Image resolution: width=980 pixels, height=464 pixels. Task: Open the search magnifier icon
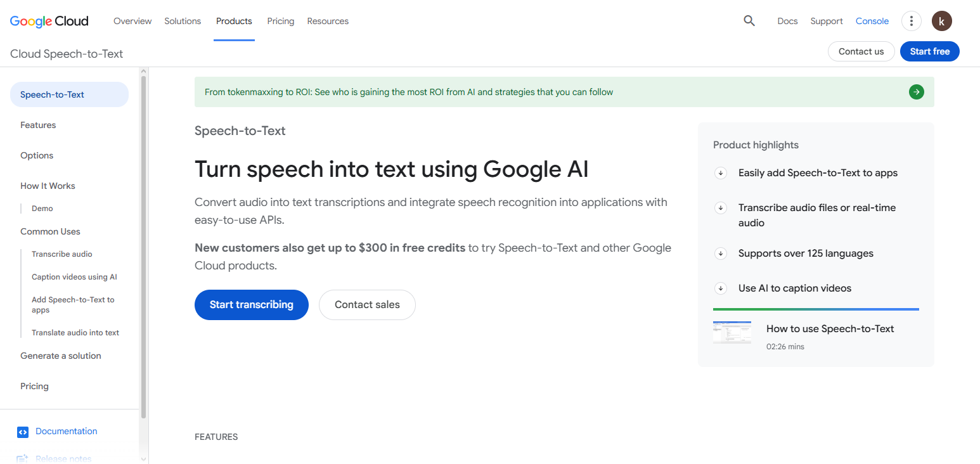point(749,21)
